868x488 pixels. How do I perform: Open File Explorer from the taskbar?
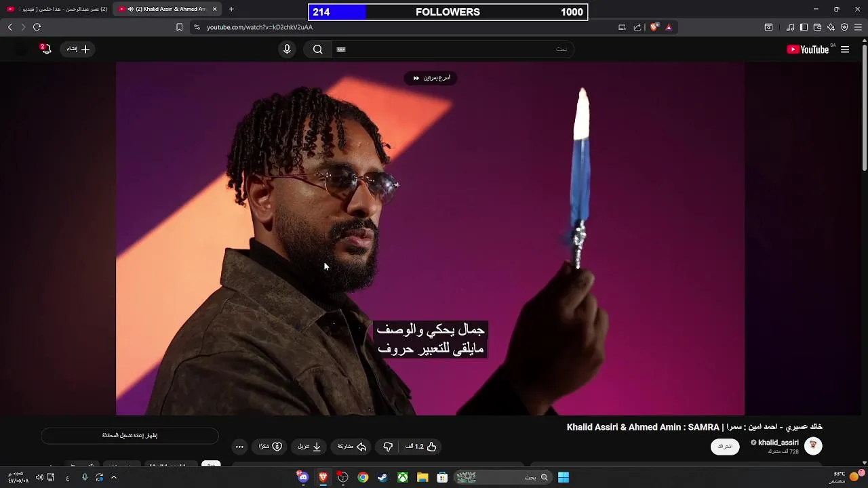(x=422, y=477)
